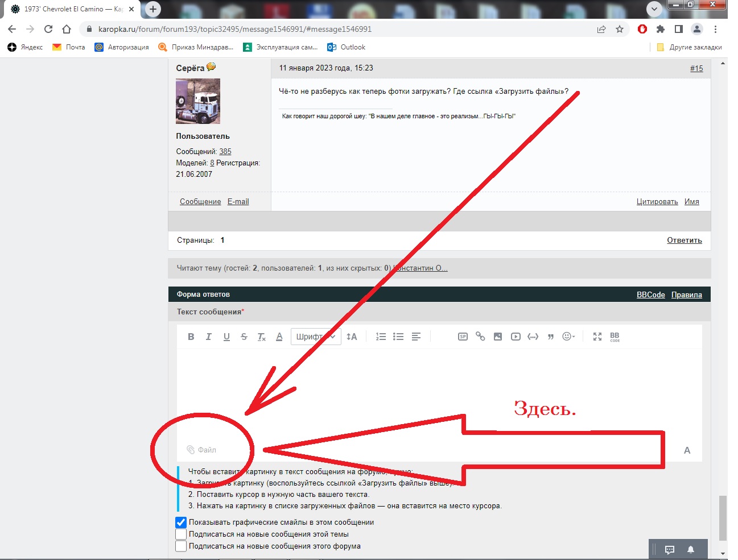Switch the editor to BB code mode
Viewport: 738px width, 560px height.
click(615, 337)
